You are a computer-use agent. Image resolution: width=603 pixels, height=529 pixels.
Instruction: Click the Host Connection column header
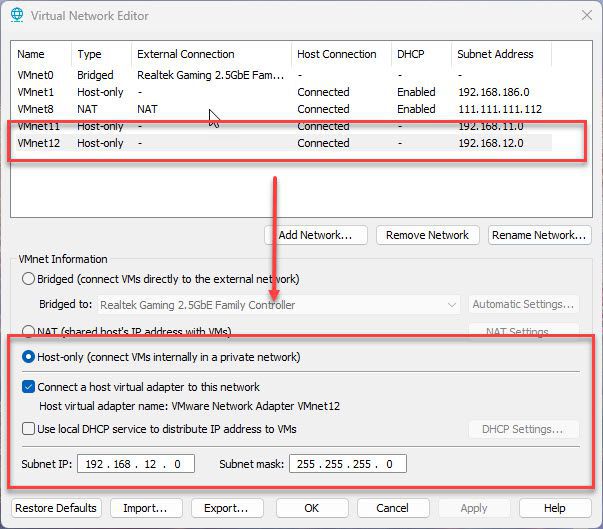(341, 54)
